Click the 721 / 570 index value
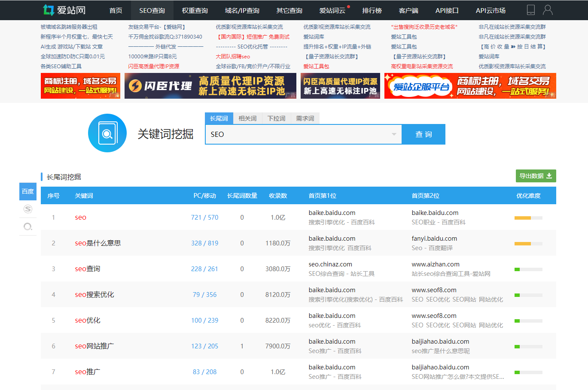The image size is (588, 390). (x=204, y=218)
